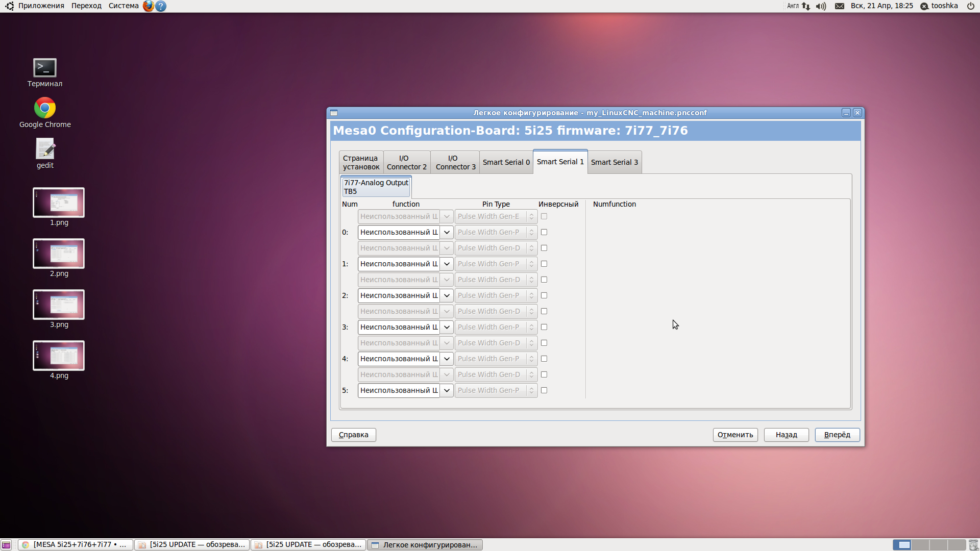This screenshot has height=551, width=980.
Task: Check the inverted box for row 5
Action: point(544,390)
